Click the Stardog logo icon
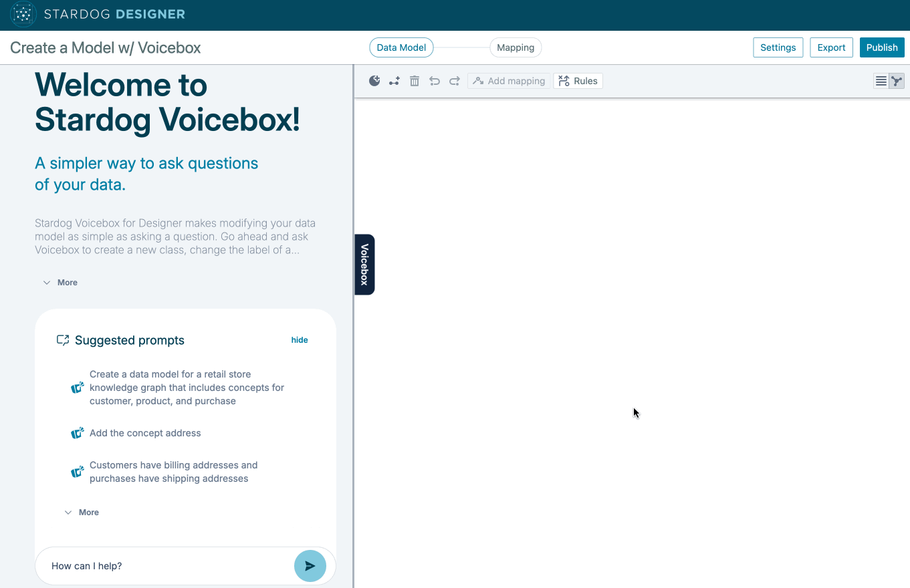 point(23,14)
